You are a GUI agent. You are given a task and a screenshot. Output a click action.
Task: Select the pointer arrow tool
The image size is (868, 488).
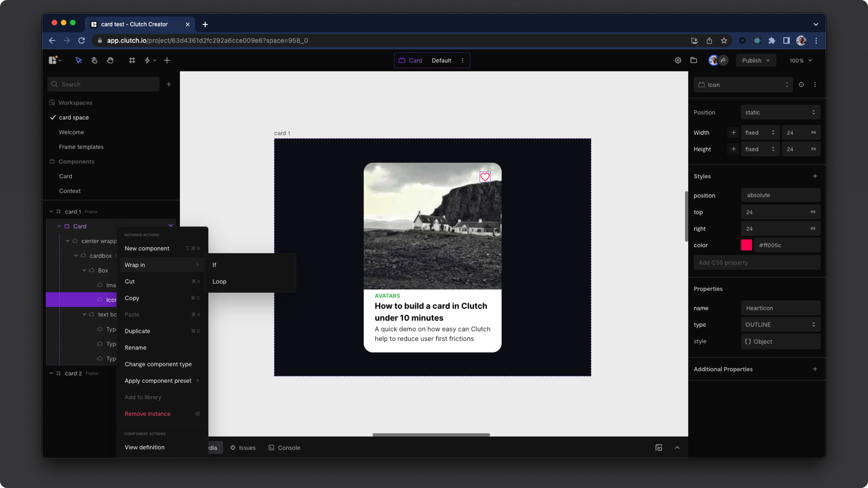click(x=78, y=60)
